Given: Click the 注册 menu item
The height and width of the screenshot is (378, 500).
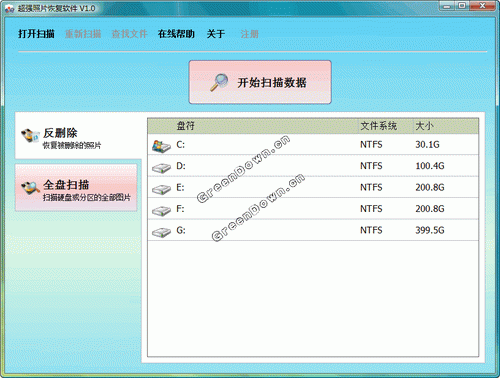Looking at the screenshot, I should [x=249, y=34].
